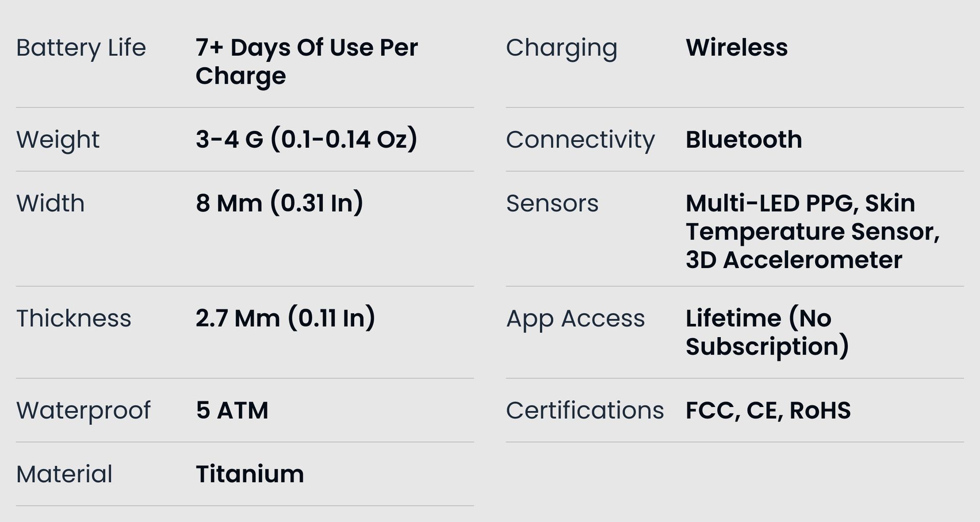Select the 'Multi-LED PPG' sensors description
The width and height of the screenshot is (980, 522).
(x=812, y=231)
